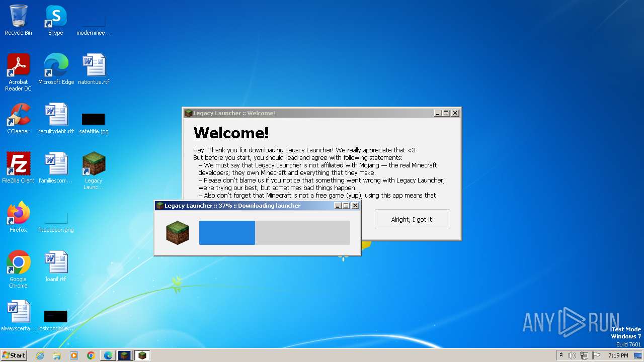The image size is (644, 362).
Task: Close the Legacy Launcher Welcome window
Action: [x=455, y=113]
